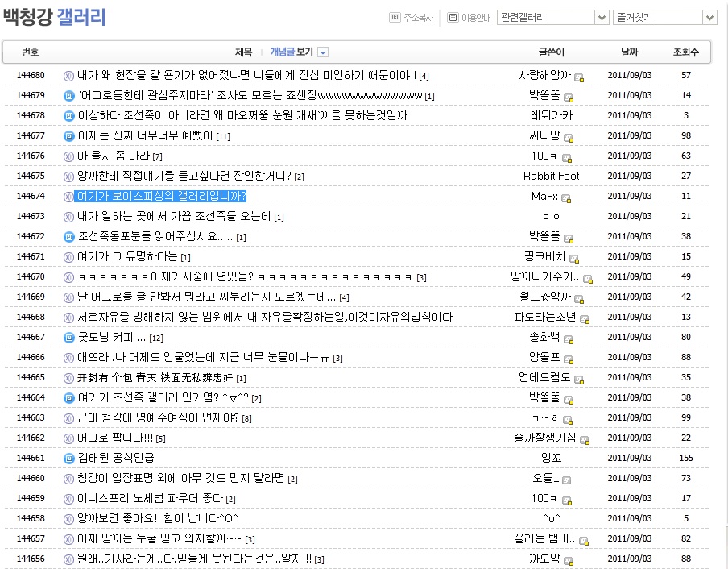This screenshot has width=728, height=569.
Task: Click the 조회수 column header
Action: coord(686,52)
